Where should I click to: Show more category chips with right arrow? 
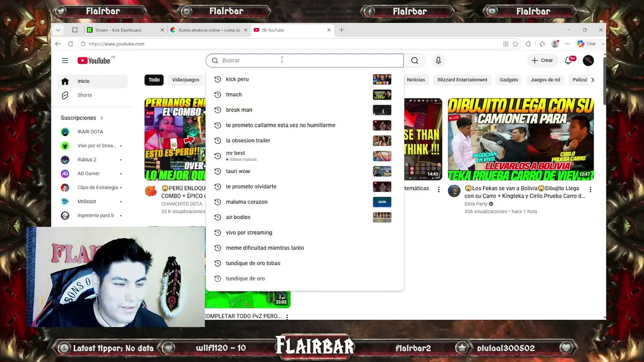pyautogui.click(x=592, y=80)
